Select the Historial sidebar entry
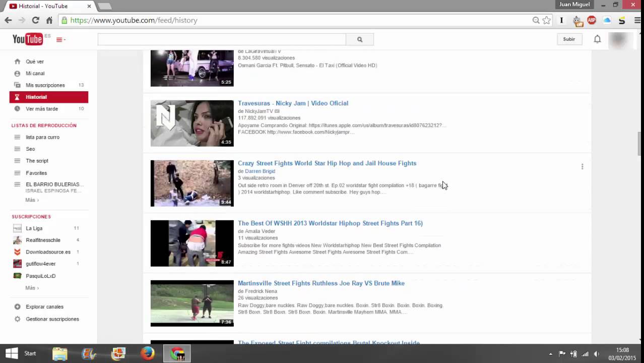Viewport: 644px width, 363px height. 36,97
